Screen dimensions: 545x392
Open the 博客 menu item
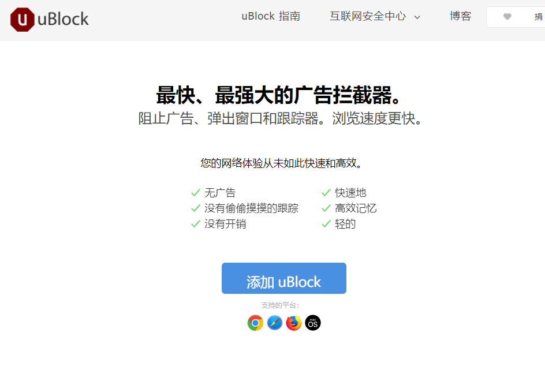pyautogui.click(x=460, y=17)
